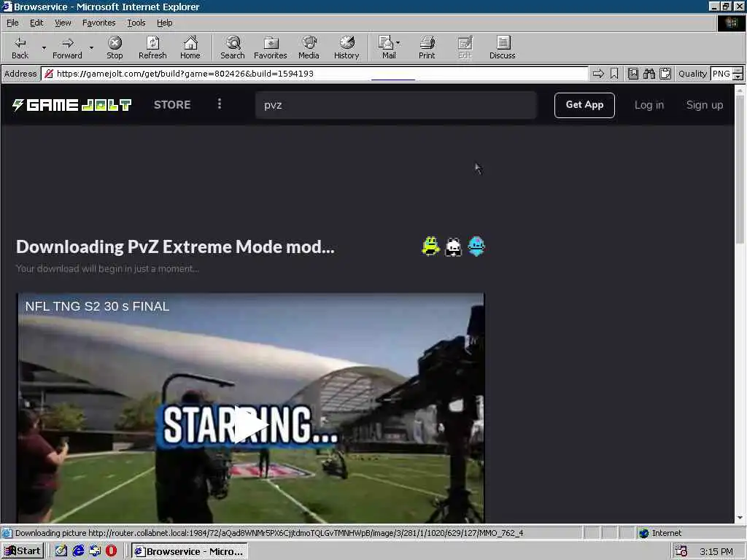
Task: Click the Log in link
Action: pyautogui.click(x=649, y=105)
